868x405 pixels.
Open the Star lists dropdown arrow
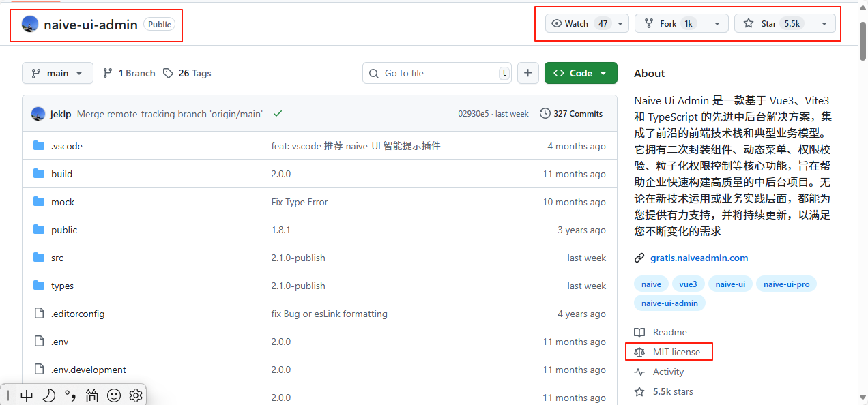824,23
